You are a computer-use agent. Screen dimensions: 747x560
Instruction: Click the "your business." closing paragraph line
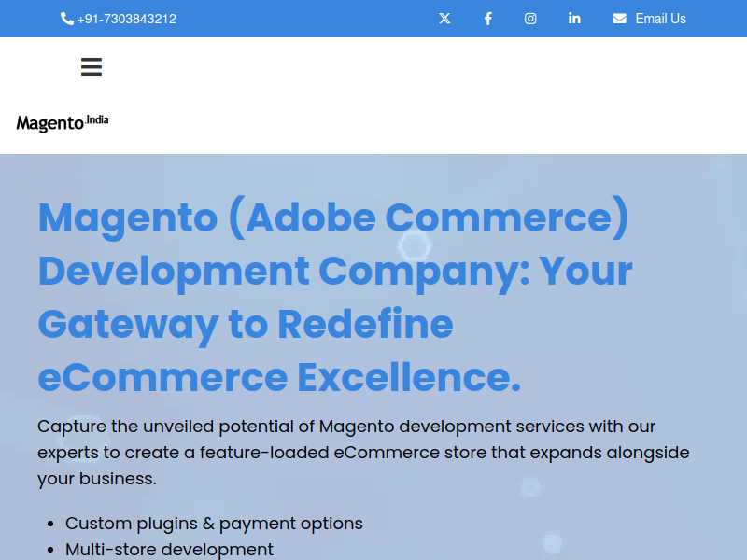point(97,479)
